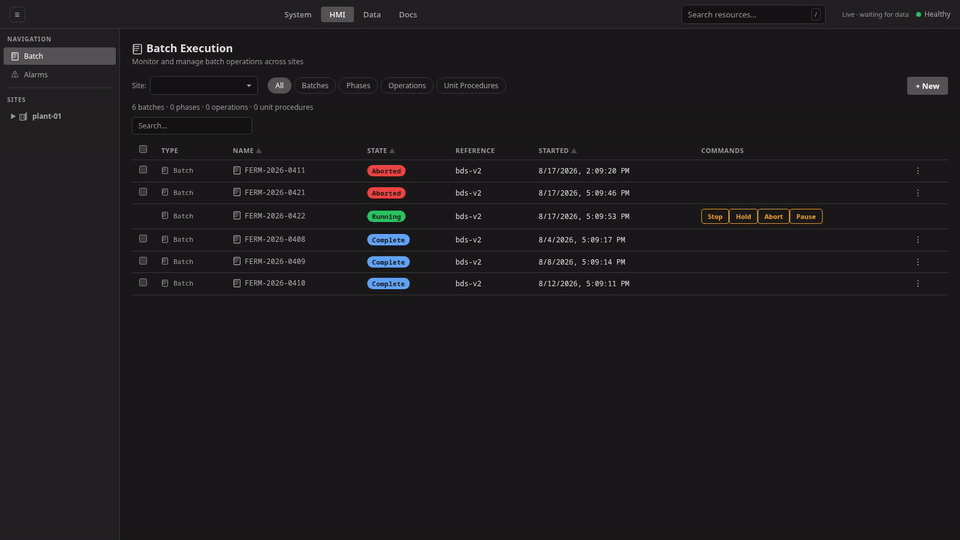Click the document icon beside FERM-2026-0408
Screen dimensions: 960x540
coord(237,239)
